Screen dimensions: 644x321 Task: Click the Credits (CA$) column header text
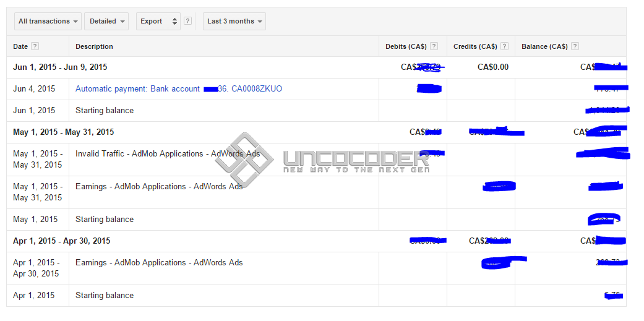(x=475, y=46)
